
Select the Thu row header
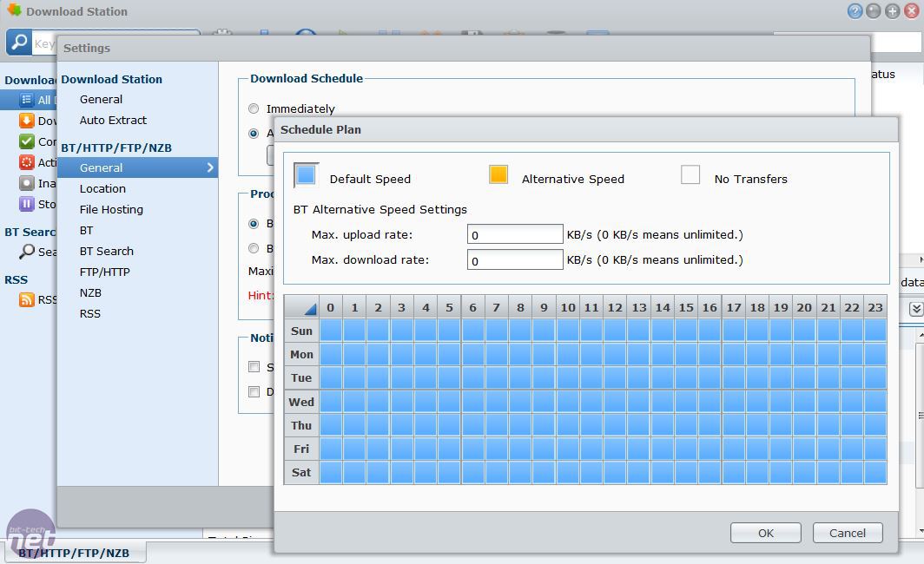301,426
